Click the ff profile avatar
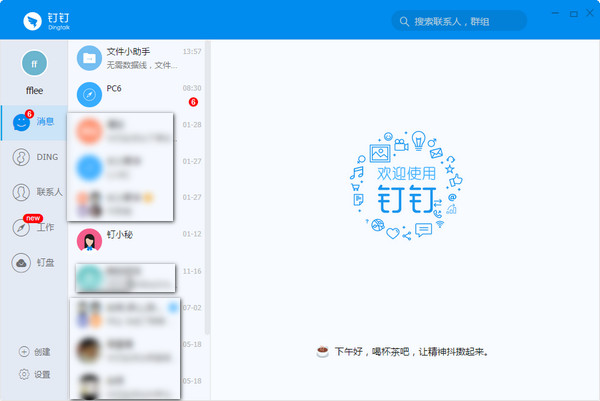 click(34, 62)
